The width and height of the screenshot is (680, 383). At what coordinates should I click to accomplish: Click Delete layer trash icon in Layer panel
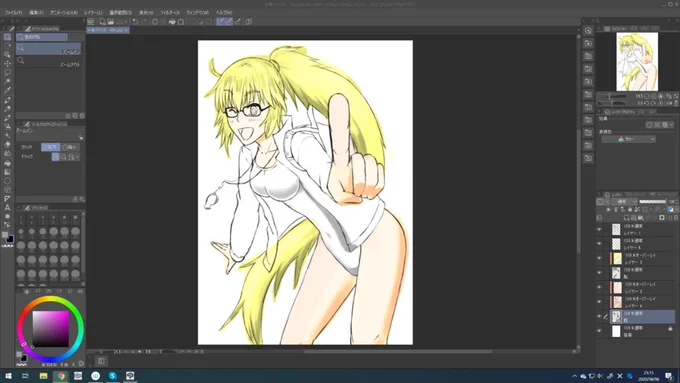[x=676, y=218]
